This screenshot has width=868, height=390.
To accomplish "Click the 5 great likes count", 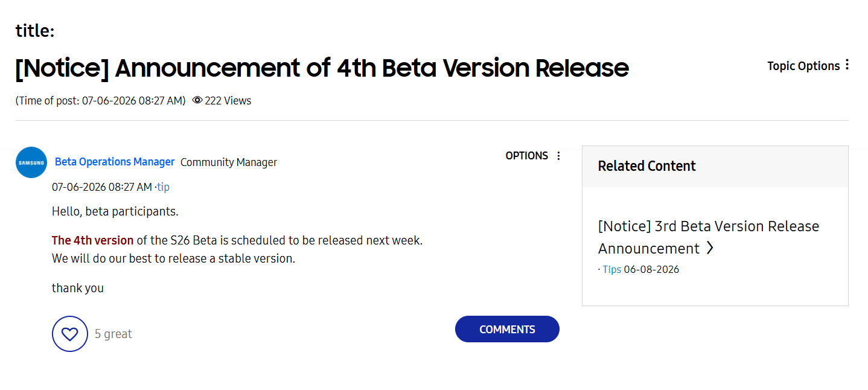I will [113, 334].
